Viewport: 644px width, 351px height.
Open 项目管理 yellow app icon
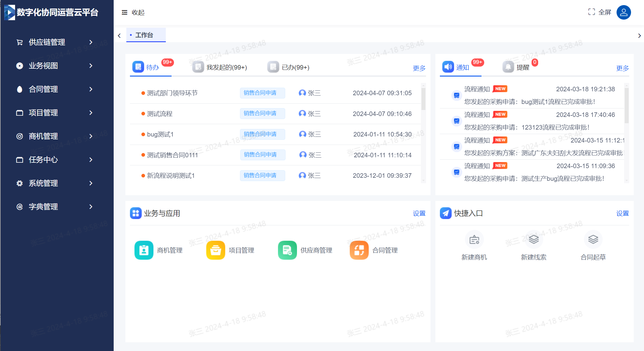pos(216,250)
